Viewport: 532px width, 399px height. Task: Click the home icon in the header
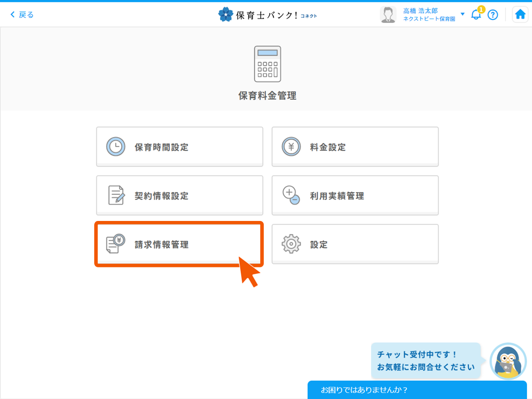coord(520,14)
